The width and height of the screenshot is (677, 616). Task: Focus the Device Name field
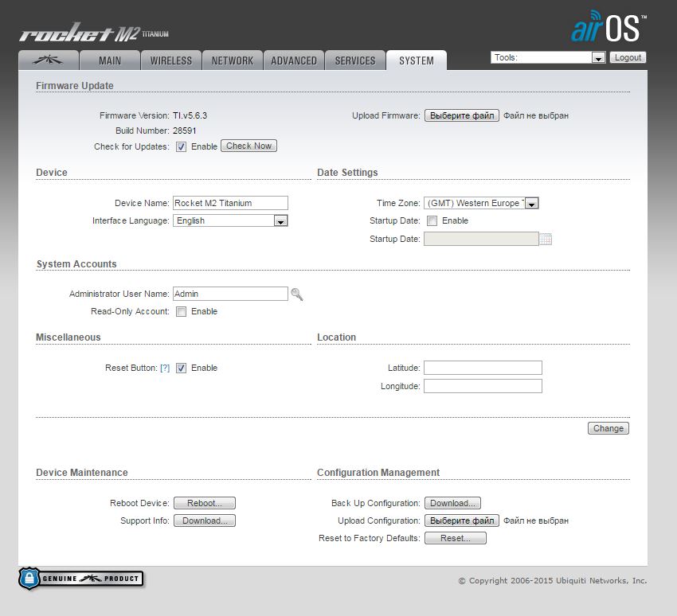point(230,203)
